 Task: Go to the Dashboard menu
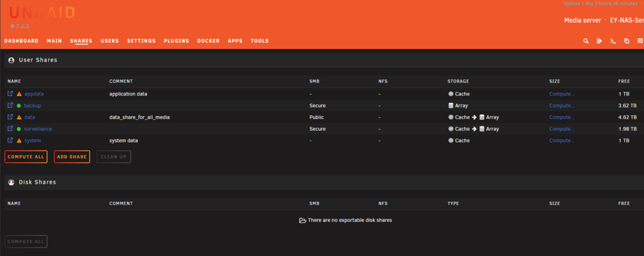tap(21, 41)
